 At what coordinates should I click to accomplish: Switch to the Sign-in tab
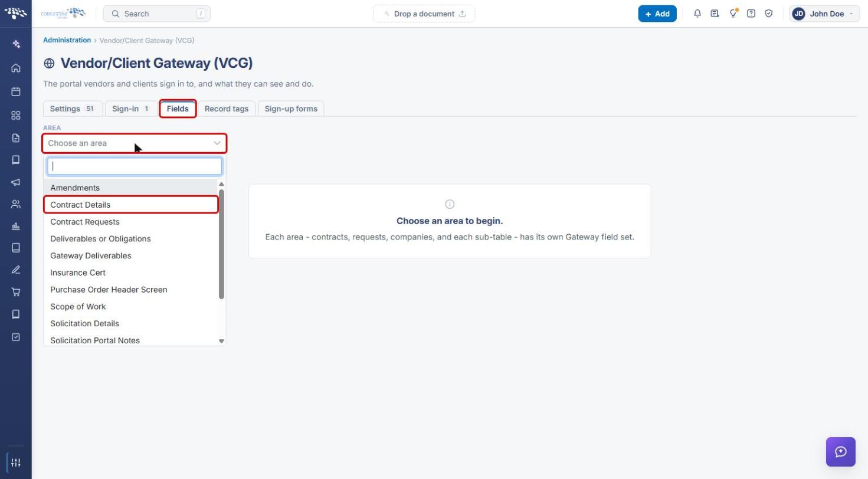(131, 109)
